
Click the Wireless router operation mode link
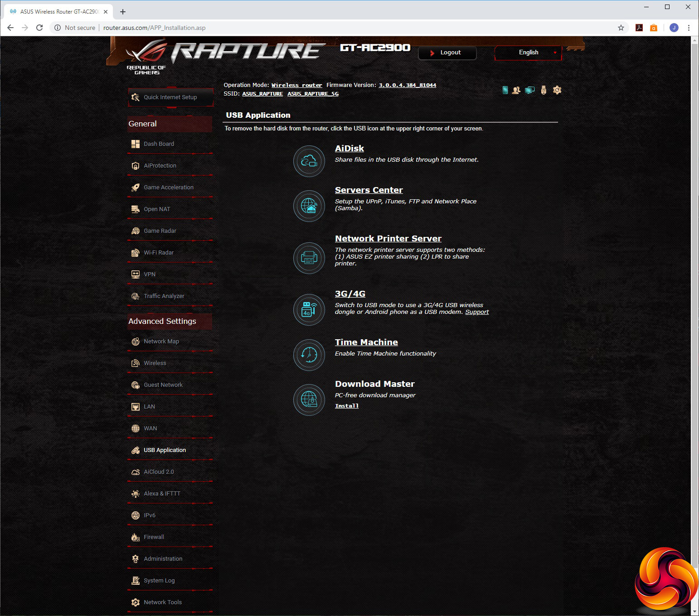coord(297,85)
